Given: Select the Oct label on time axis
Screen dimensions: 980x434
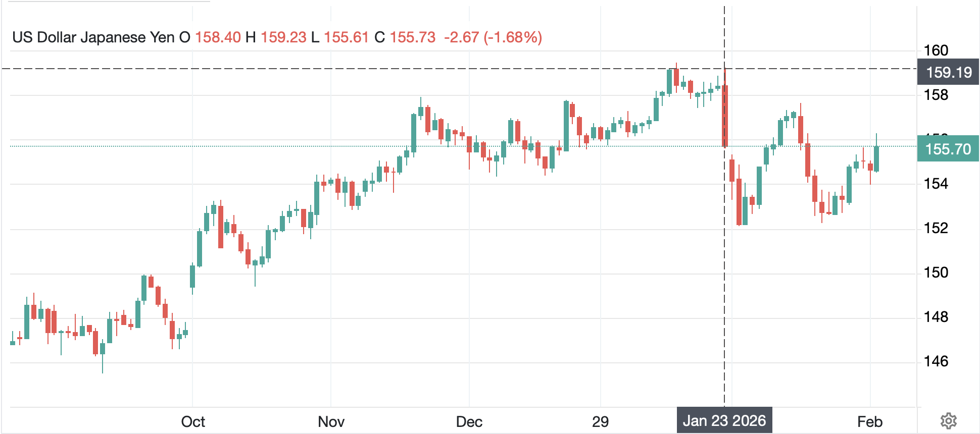Looking at the screenshot, I should (193, 421).
